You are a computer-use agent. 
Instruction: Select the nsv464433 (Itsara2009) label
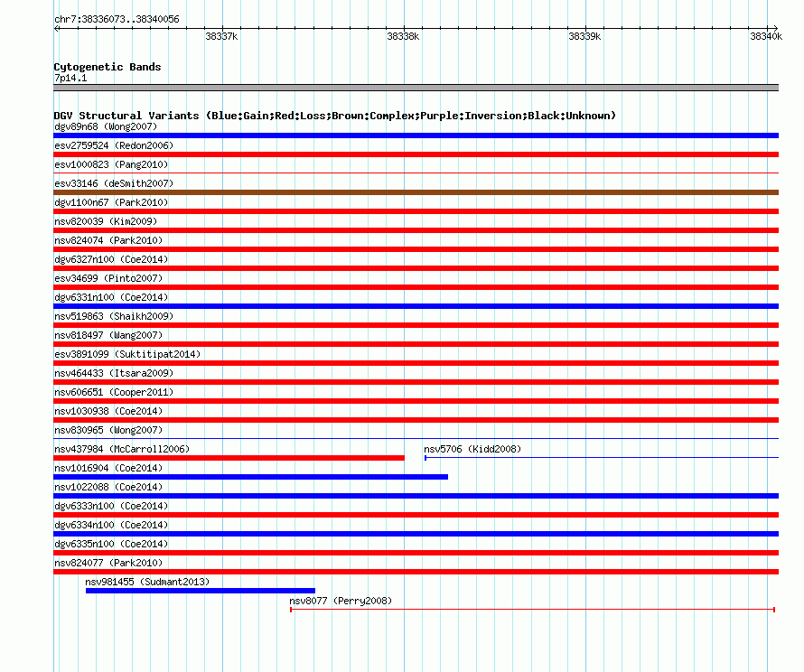point(114,373)
